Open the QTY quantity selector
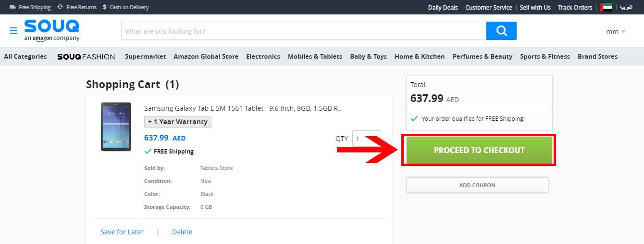Image resolution: width=644 pixels, height=244 pixels. 366,139
